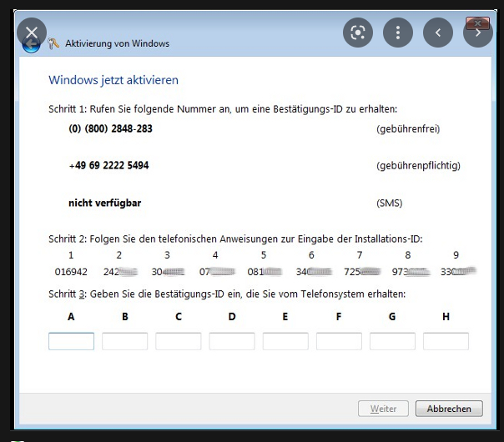The height and width of the screenshot is (442, 504).
Task: Click the Google Lens search icon
Action: tap(358, 33)
